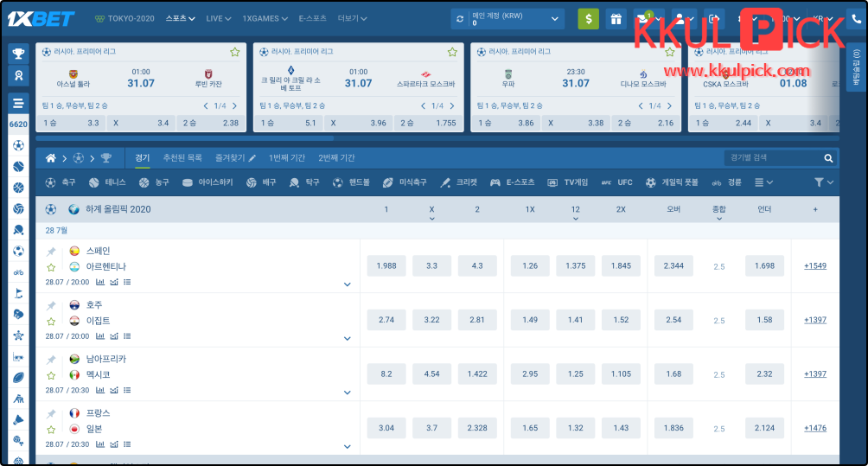This screenshot has width=868, height=466.
Task: Select the soccer ball sidebar icon
Action: [x=18, y=145]
